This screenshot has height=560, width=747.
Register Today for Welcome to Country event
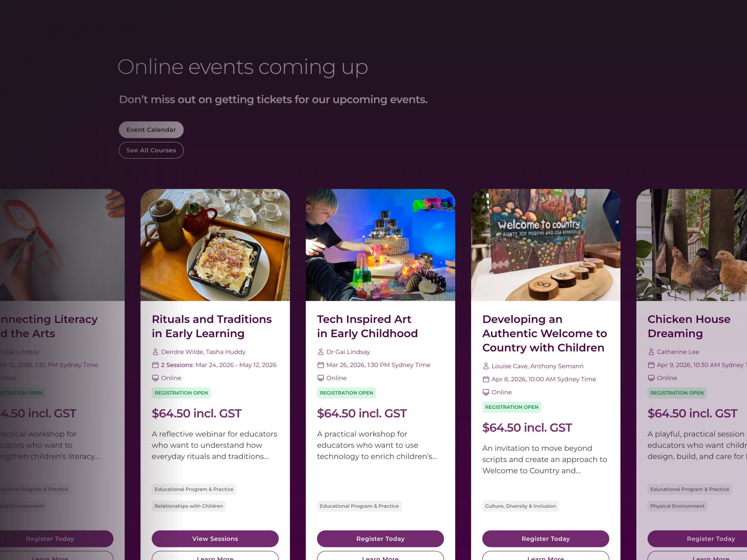(x=546, y=539)
